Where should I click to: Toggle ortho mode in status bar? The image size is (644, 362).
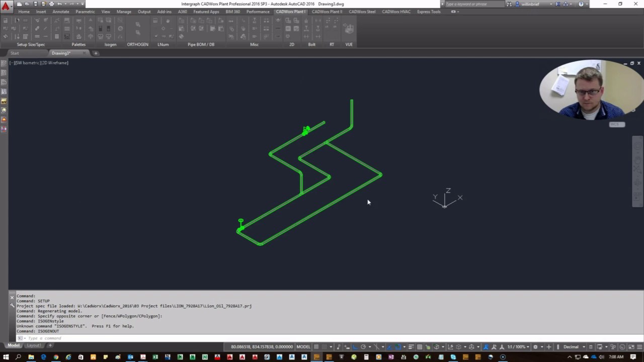[x=355, y=347]
